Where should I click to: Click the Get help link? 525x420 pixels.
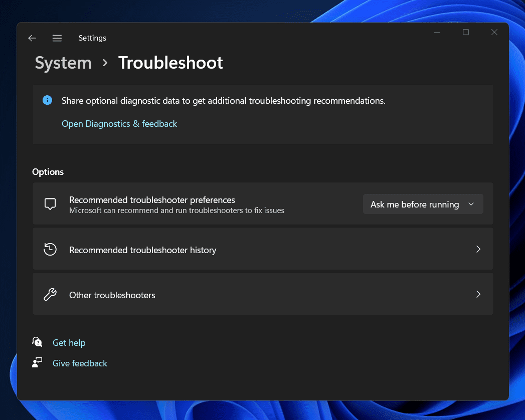tap(69, 343)
